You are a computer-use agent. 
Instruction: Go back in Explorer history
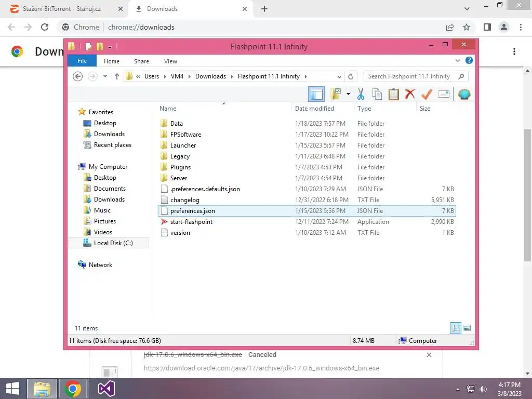[78, 76]
